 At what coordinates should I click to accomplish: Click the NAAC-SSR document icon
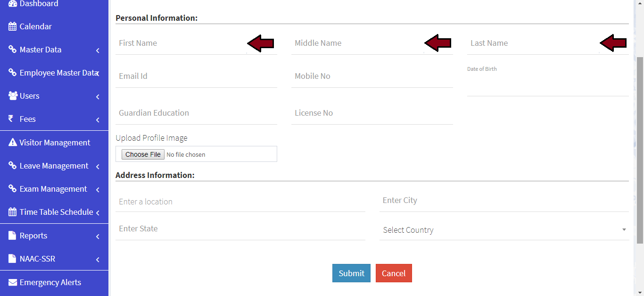13,259
